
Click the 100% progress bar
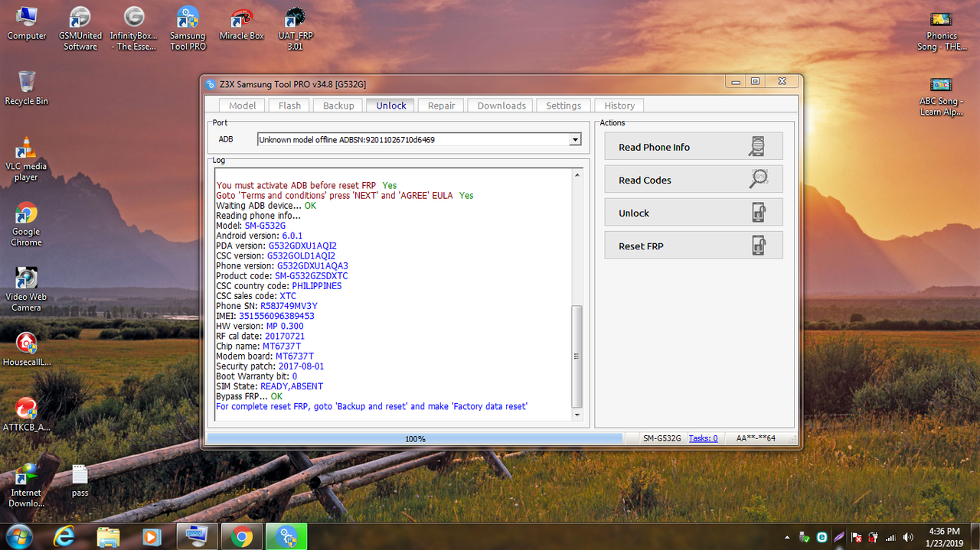(x=415, y=438)
